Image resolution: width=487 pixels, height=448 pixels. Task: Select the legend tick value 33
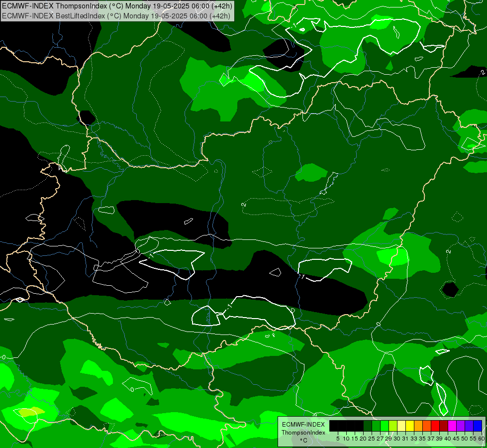click(414, 439)
